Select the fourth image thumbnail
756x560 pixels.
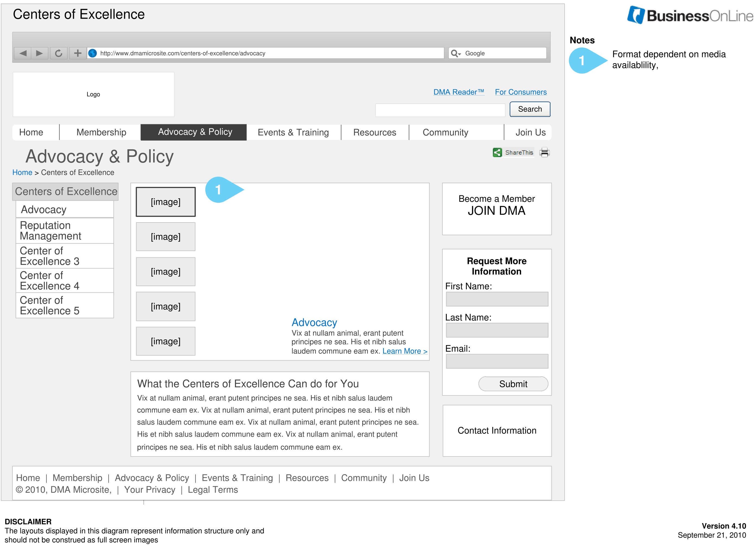[166, 306]
